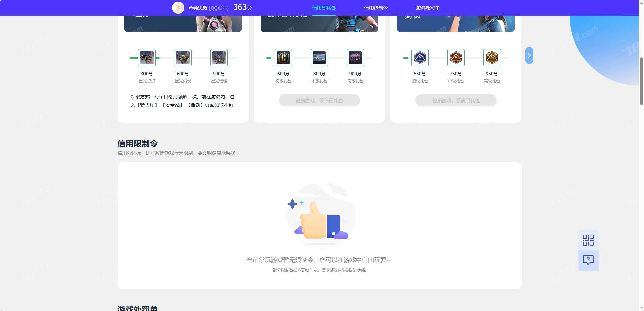Image resolution: width=644 pixels, height=311 pixels.
Task: Click the right card banner image
Action: click(456, 24)
